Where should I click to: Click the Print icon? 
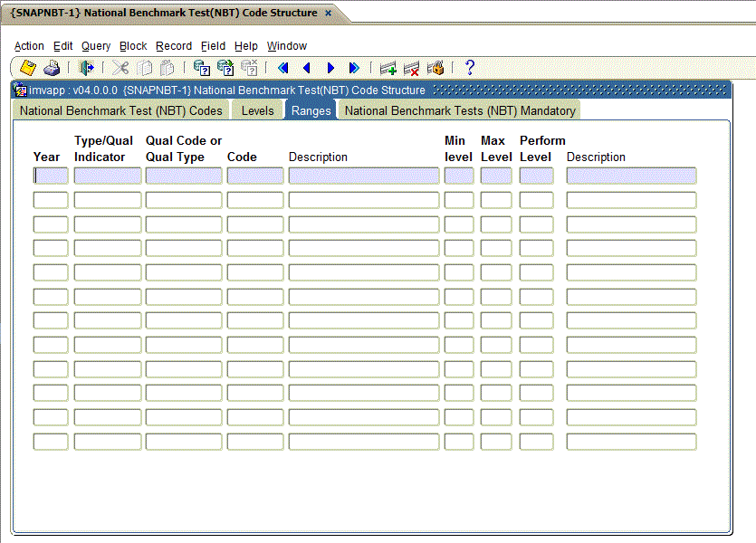pos(52,68)
